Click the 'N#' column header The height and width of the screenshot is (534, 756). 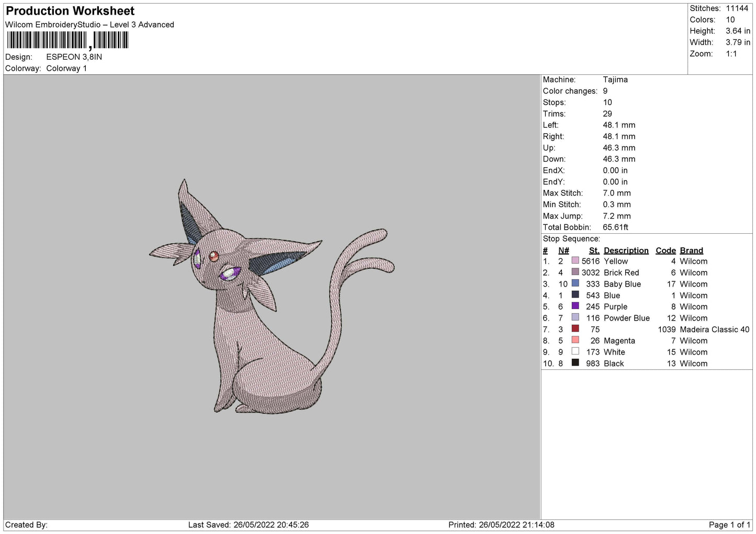point(563,251)
